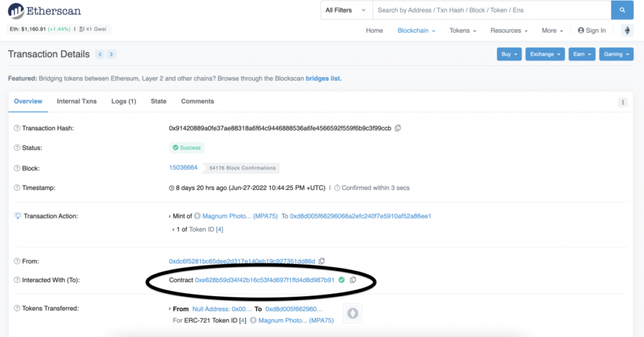The width and height of the screenshot is (644, 337).
Task: Click the help icon beside Tokens Transferred
Action: tap(17, 308)
